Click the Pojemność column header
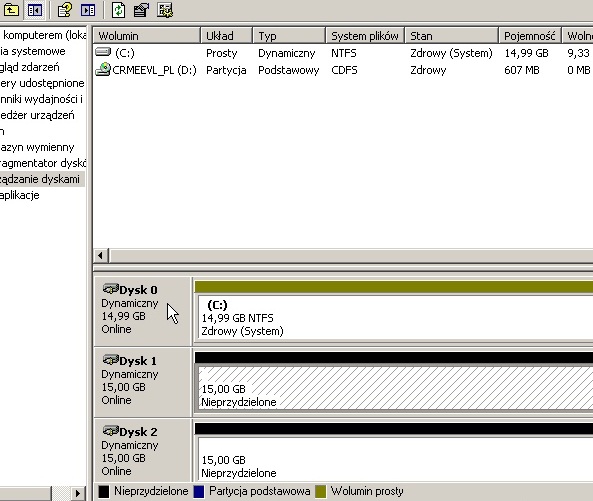 click(x=529, y=36)
